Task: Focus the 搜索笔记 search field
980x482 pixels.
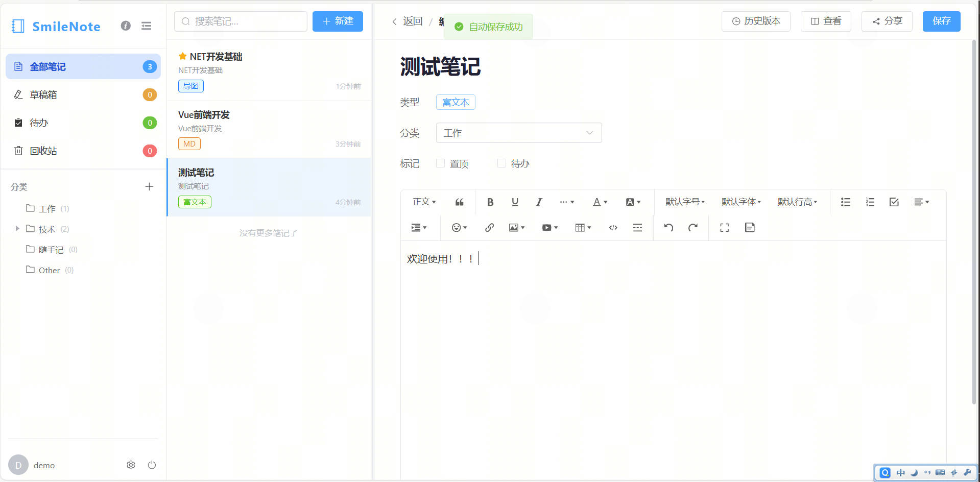Action: point(241,21)
